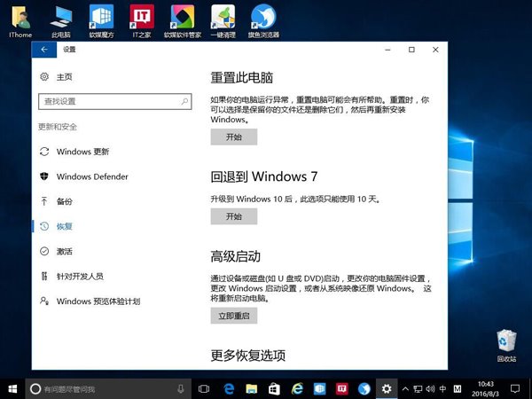Open 旗鱼浏览器 globe taskbar icon
Image resolution: width=532 pixels, height=399 pixels.
tap(364, 389)
